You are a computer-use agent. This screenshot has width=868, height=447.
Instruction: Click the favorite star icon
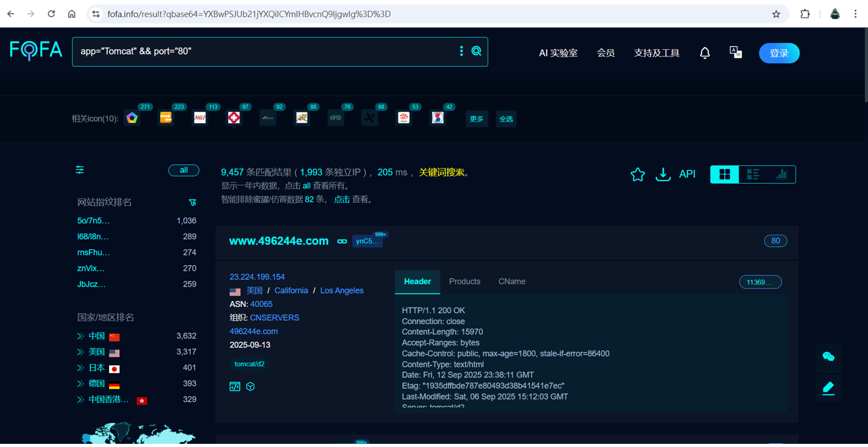(x=638, y=174)
